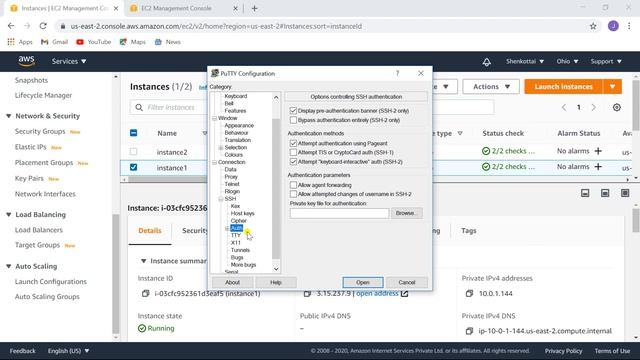
Task: Cancel the PuTTY Configuration dialog
Action: [x=407, y=282]
